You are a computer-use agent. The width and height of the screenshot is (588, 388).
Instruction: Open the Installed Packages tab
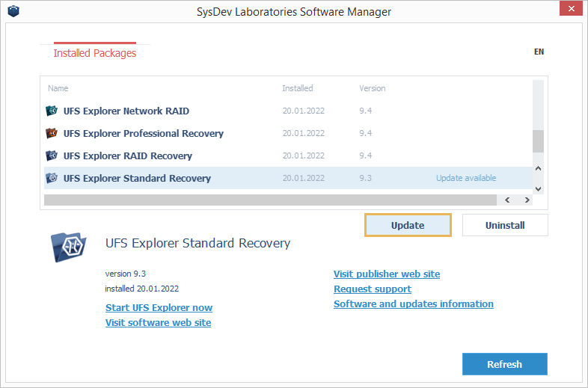(95, 53)
